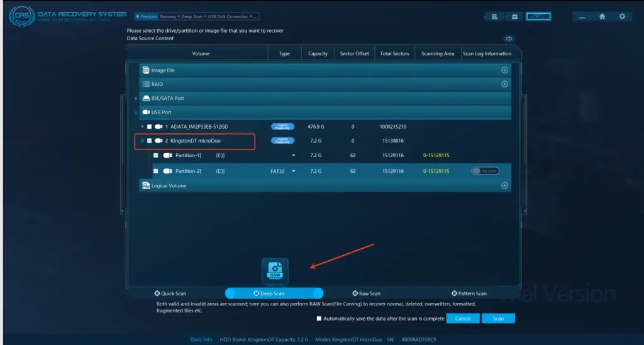Viewport: 644px width, 345px height.
Task: Click the ADATA_IM2P33E8-512GD drive icon
Action: pyautogui.click(x=158, y=127)
